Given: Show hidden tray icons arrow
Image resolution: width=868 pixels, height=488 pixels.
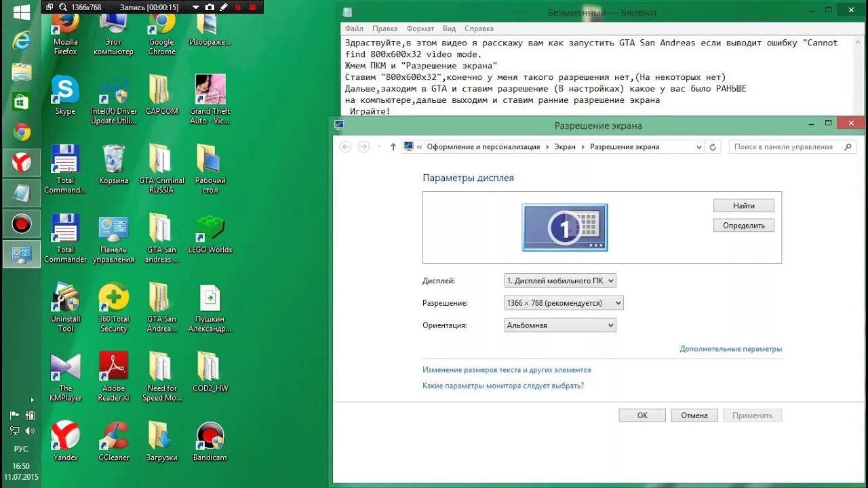Looking at the screenshot, I should (x=31, y=400).
